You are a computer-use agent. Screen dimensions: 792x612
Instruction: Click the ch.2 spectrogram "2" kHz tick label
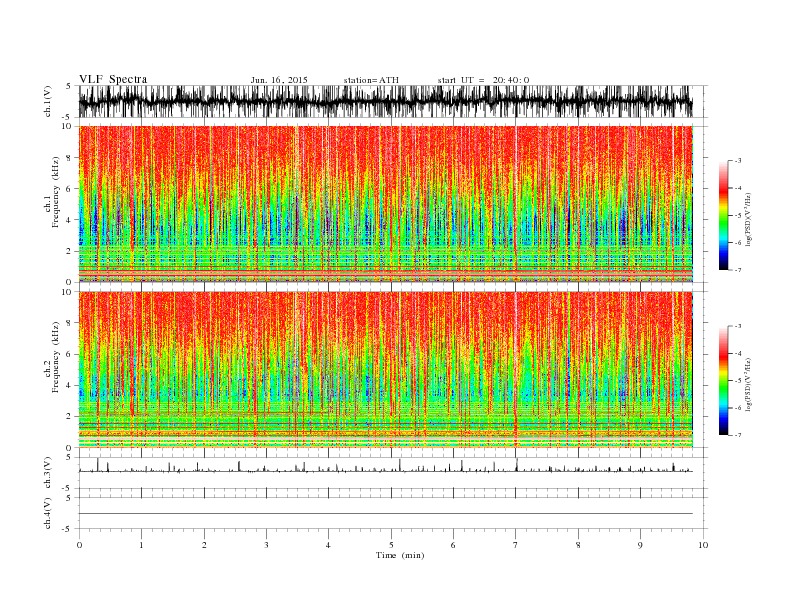69,417
